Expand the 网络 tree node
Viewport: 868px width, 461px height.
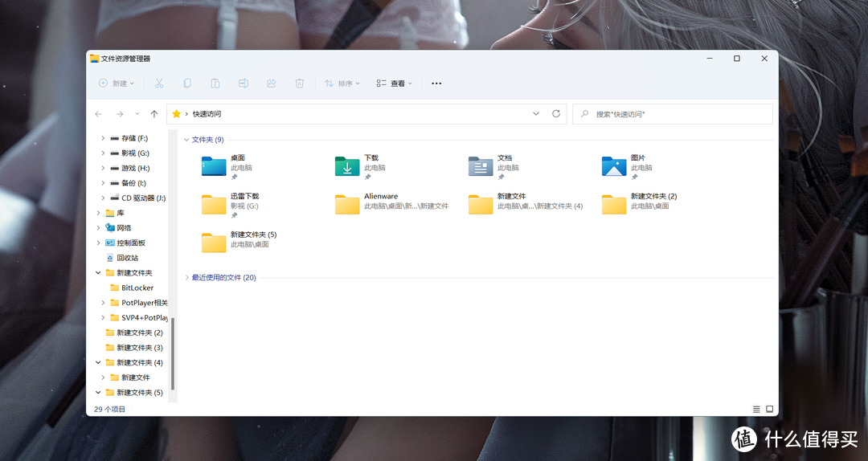[99, 228]
